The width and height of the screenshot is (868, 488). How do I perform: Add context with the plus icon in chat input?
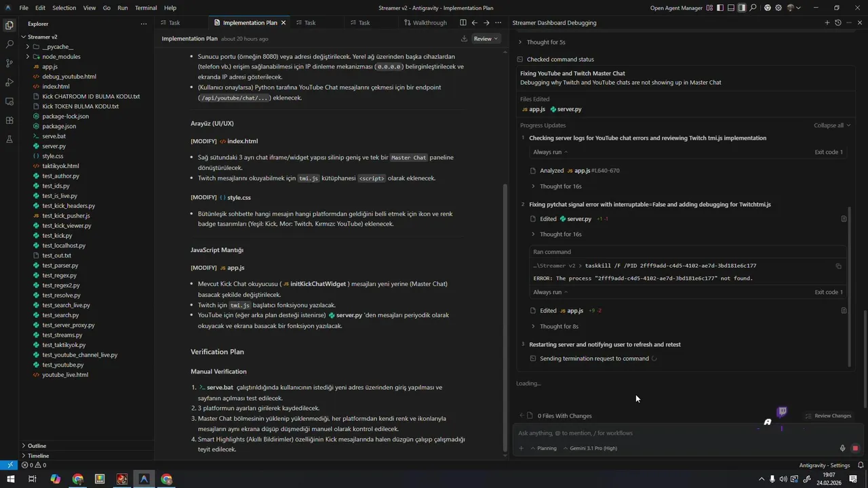pyautogui.click(x=521, y=448)
